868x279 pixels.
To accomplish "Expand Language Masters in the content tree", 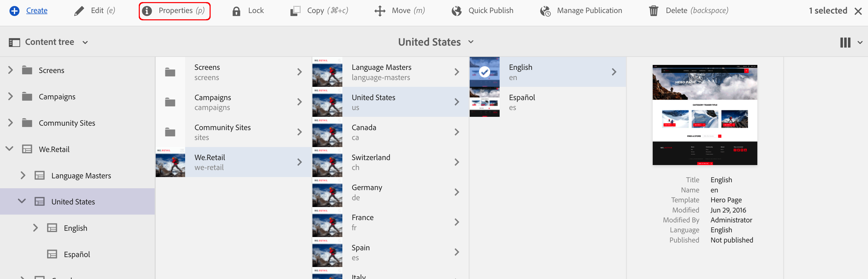I will click(23, 175).
